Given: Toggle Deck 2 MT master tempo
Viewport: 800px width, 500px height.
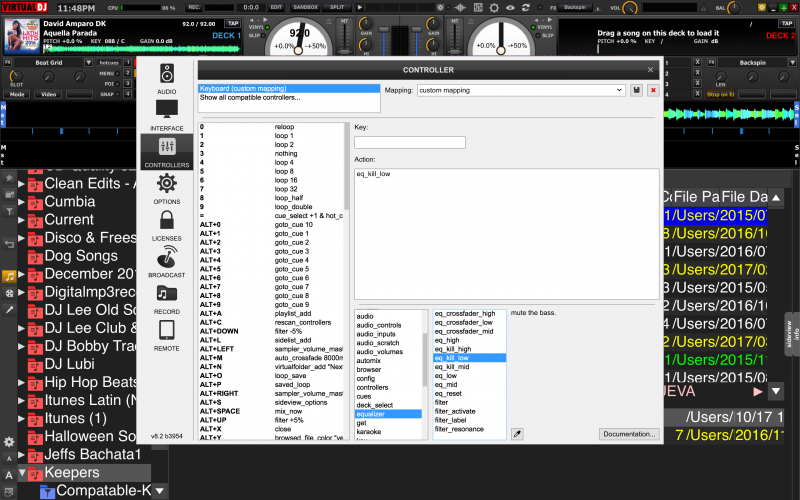Looking at the screenshot, I should (455, 21).
